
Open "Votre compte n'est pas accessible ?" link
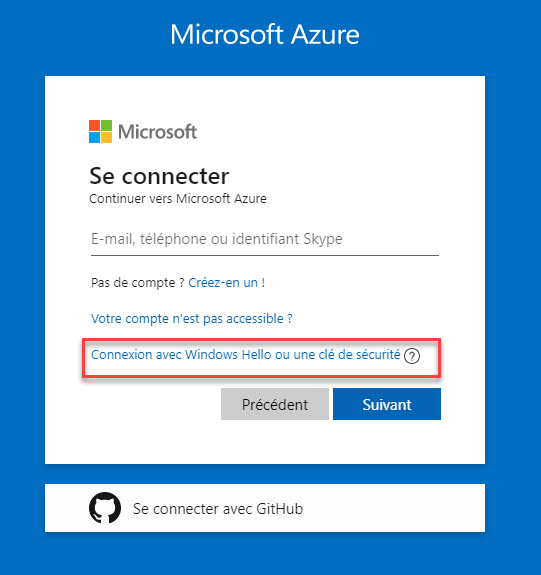(x=192, y=318)
